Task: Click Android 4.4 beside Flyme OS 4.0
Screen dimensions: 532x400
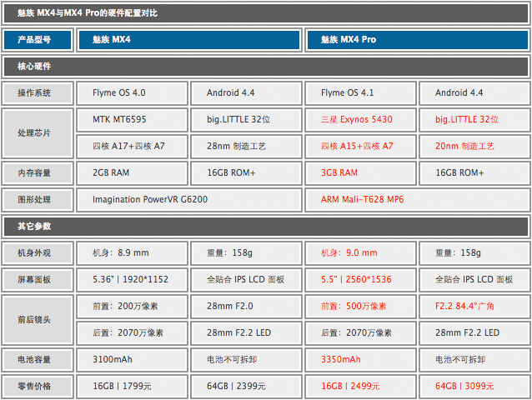Action: (246, 92)
